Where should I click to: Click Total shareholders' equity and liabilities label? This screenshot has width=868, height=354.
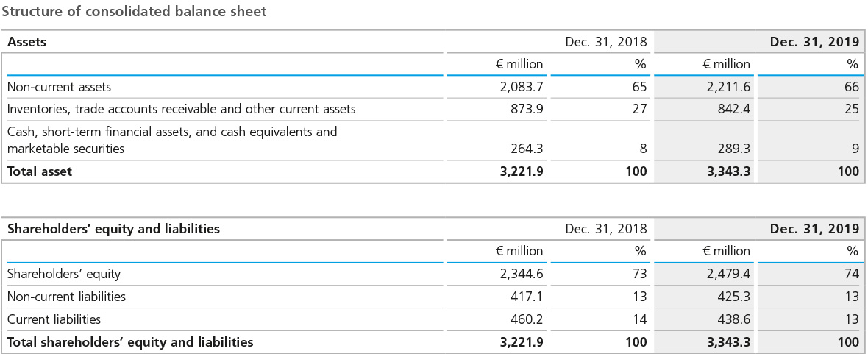[x=130, y=341]
